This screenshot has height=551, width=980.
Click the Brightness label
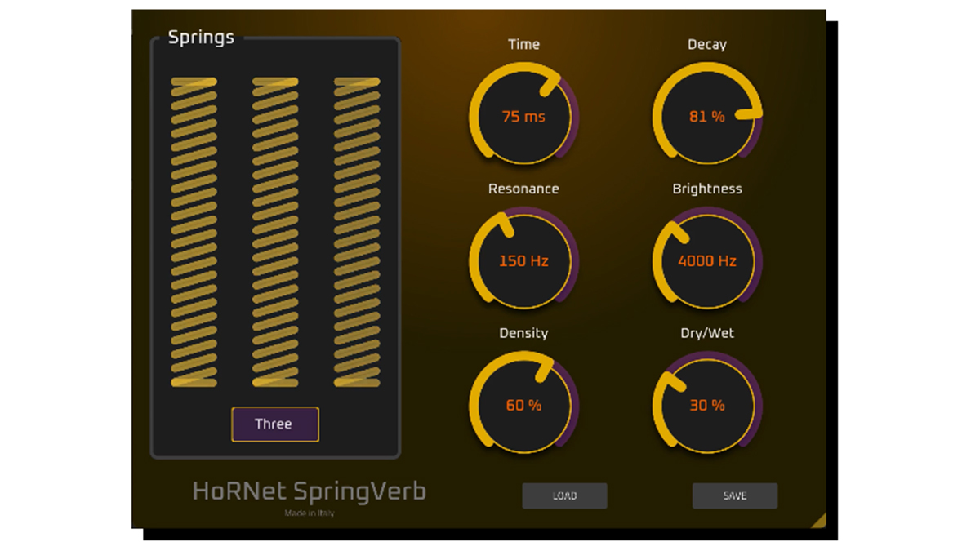707,189
